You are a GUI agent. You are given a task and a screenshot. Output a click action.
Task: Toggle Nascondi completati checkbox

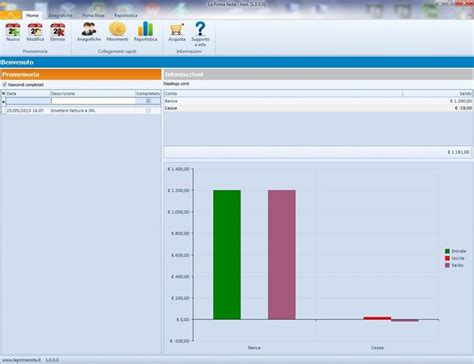tap(5, 85)
